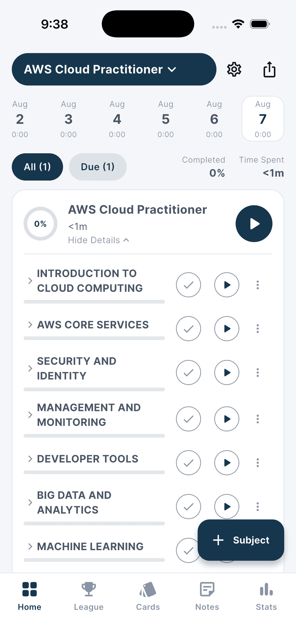Tap the 0% circular progress ring
The width and height of the screenshot is (296, 644).
point(40,224)
